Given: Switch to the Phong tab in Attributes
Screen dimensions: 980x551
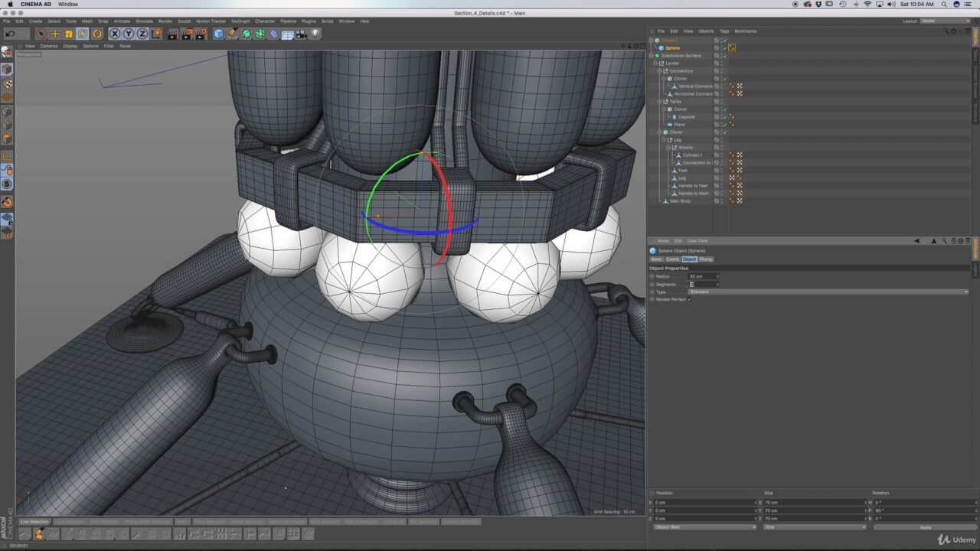Looking at the screenshot, I should [x=705, y=259].
